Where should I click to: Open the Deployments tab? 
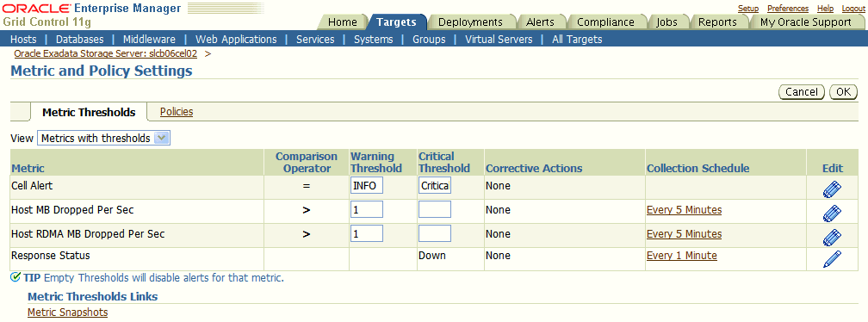tap(470, 22)
